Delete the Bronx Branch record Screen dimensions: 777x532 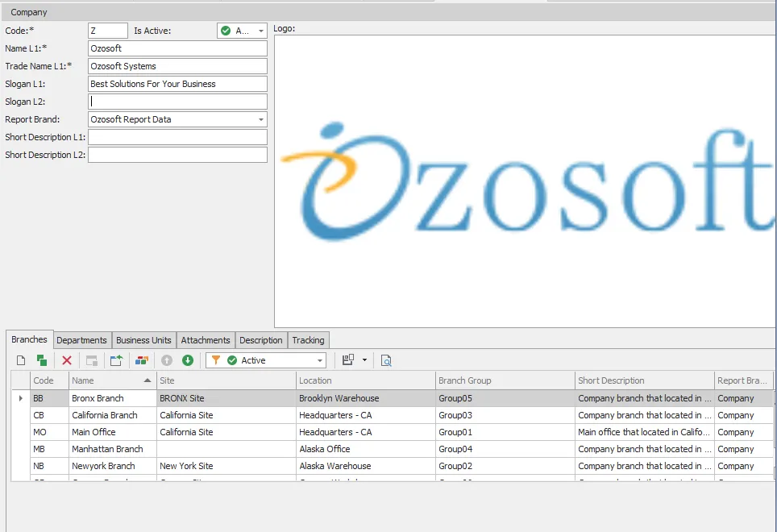tap(68, 360)
